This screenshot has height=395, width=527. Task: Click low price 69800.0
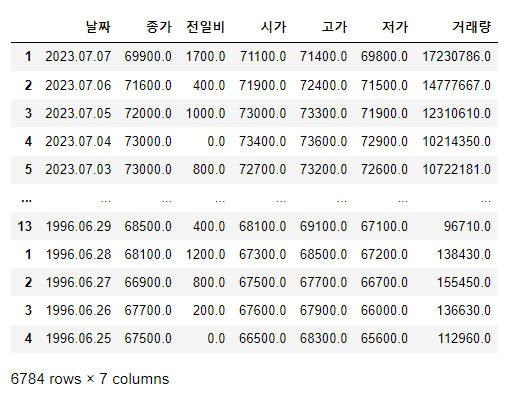point(384,56)
